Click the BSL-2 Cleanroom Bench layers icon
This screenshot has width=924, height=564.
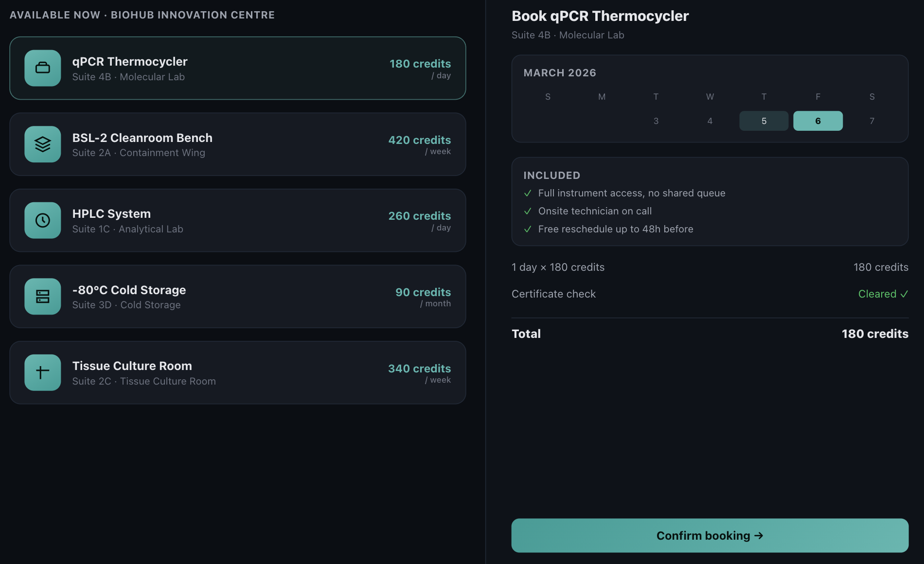[x=43, y=144]
